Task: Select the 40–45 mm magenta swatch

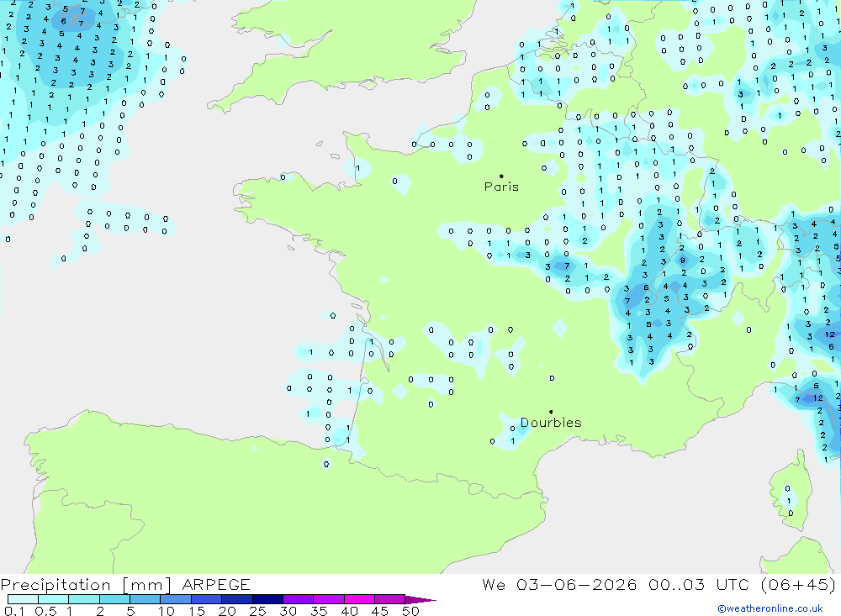Action: 359,599
